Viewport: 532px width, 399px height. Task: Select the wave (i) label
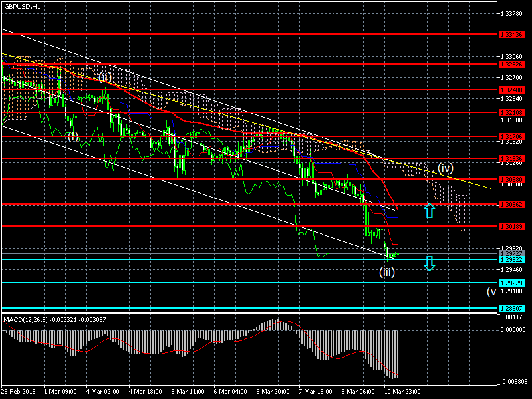(73, 136)
